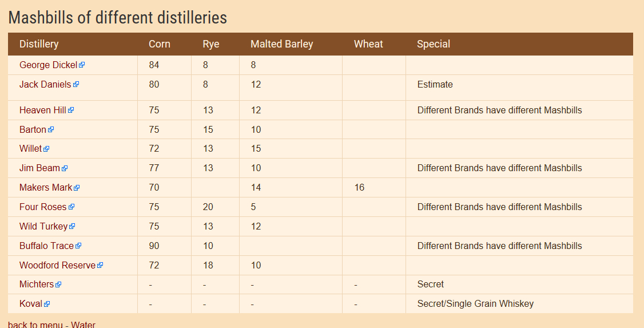The image size is (644, 328).
Task: Click the Wheat column header
Action: pos(368,44)
